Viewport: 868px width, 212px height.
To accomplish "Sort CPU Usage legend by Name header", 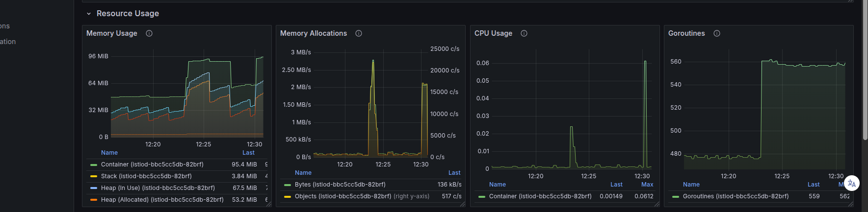I will (x=498, y=185).
